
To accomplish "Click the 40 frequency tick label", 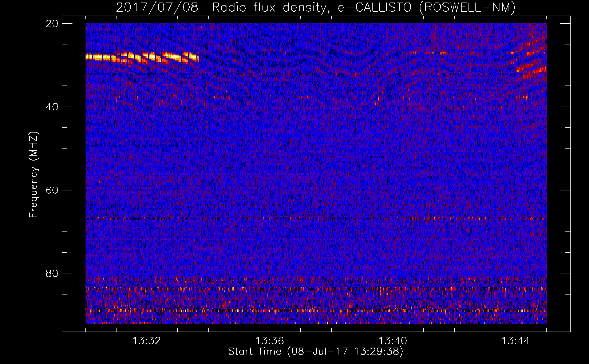I will [x=52, y=107].
